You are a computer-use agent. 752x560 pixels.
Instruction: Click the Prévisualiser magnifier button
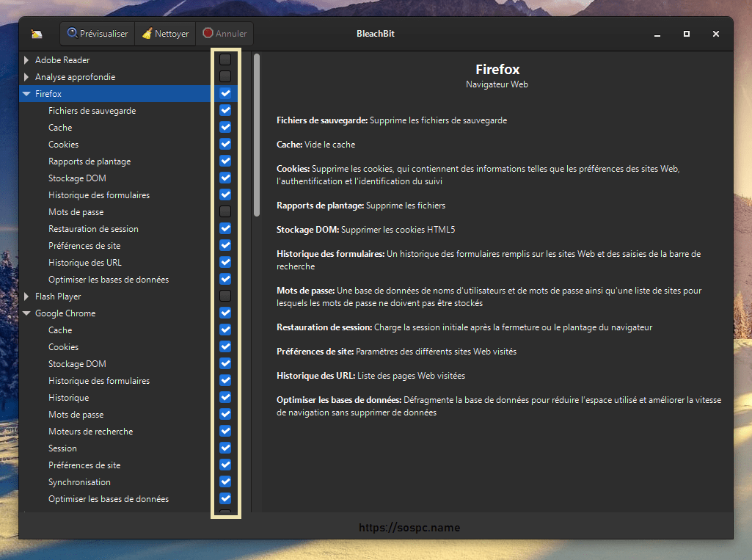[x=97, y=34]
